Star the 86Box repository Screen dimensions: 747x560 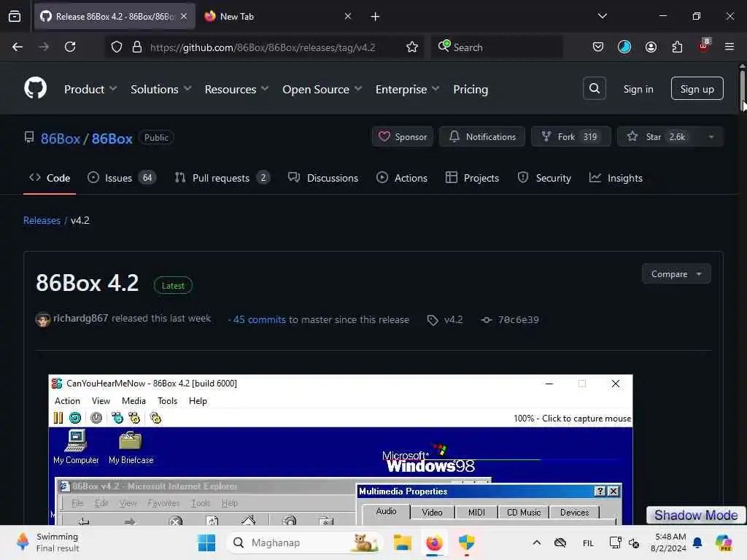(x=658, y=136)
